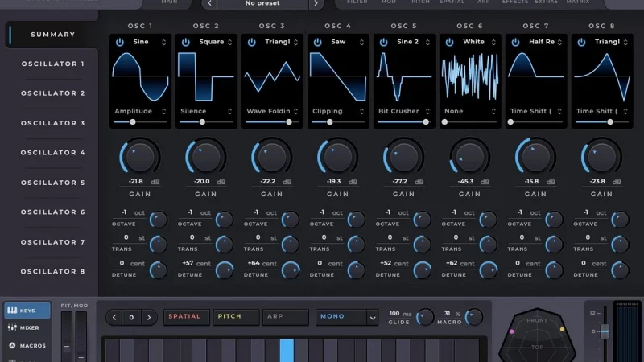
Task: Enable the ARP button
Action: coord(285,317)
